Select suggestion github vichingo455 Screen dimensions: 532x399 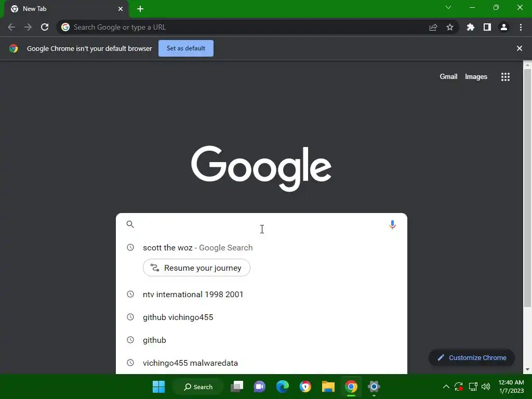click(261, 317)
